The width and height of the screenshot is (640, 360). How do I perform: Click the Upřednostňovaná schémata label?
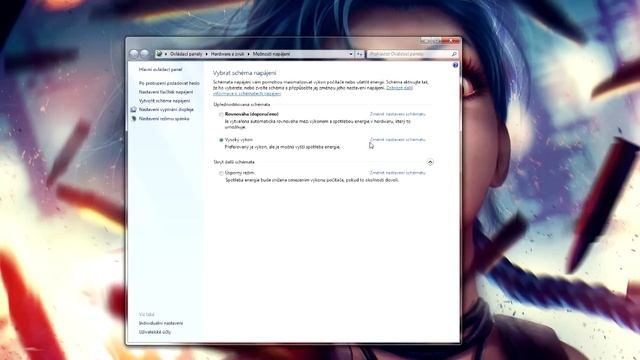pos(242,104)
